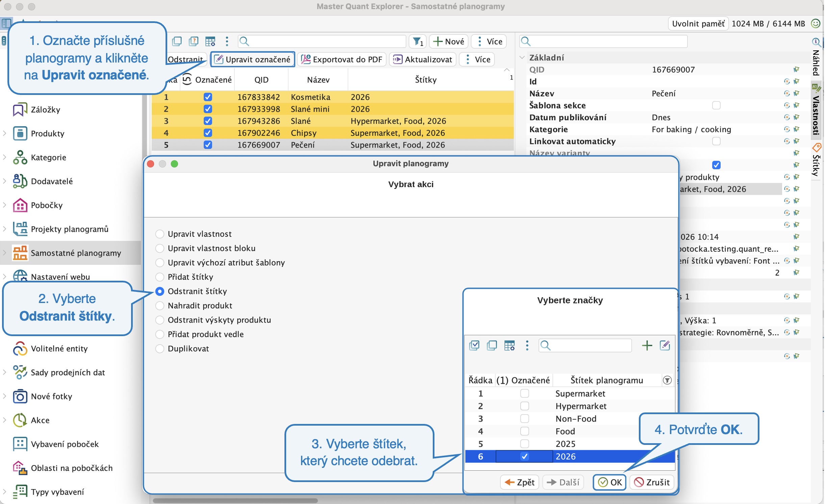Select the Přidat štítky radio option
The width and height of the screenshot is (825, 504).
click(x=160, y=277)
